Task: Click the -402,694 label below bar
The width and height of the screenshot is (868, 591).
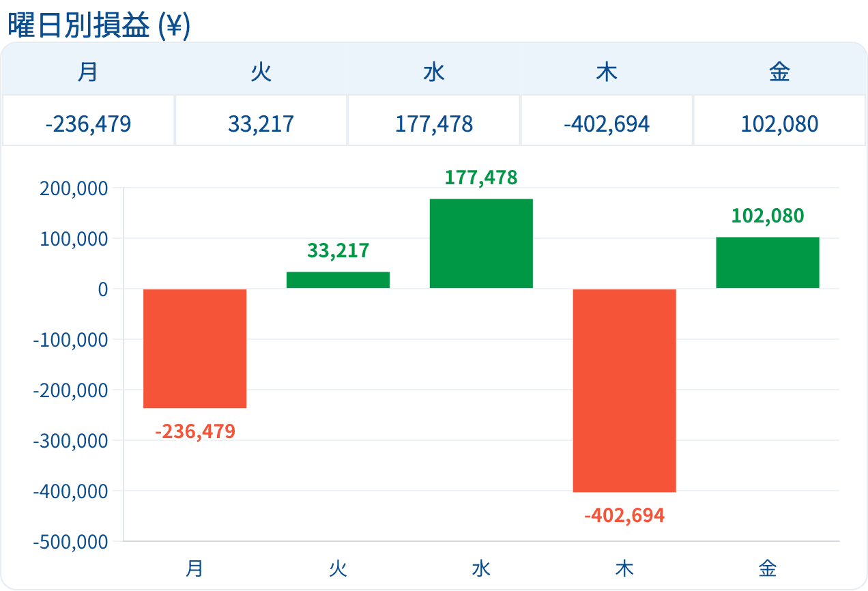Action: (624, 515)
